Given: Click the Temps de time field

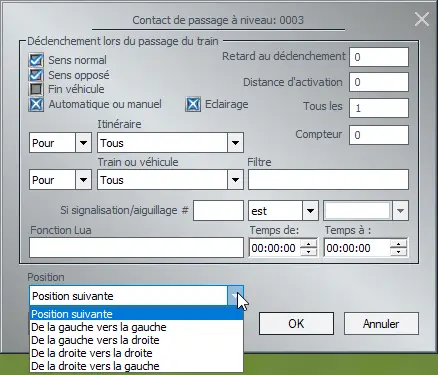Looking at the screenshot, I should point(274,248).
